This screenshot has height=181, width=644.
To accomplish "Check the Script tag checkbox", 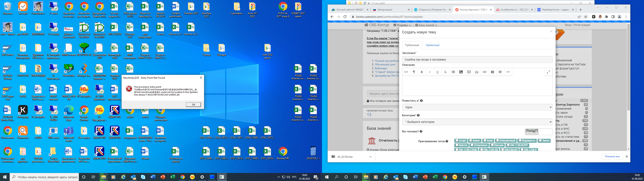I will [457, 141].
